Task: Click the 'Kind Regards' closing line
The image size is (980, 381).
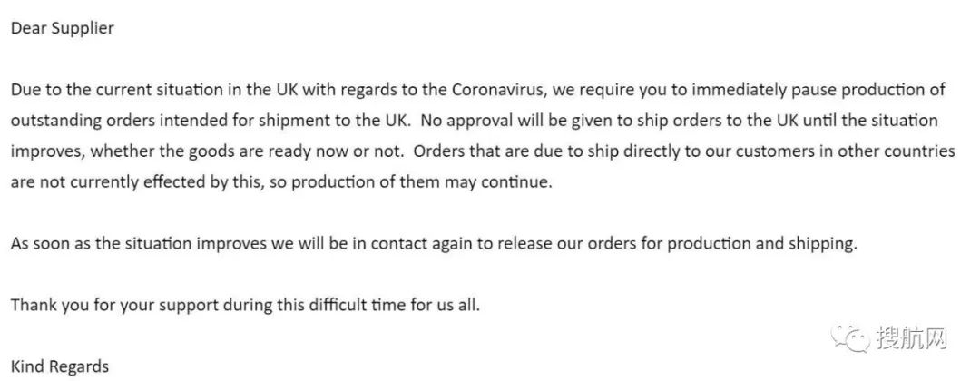Action: pyautogui.click(x=60, y=366)
